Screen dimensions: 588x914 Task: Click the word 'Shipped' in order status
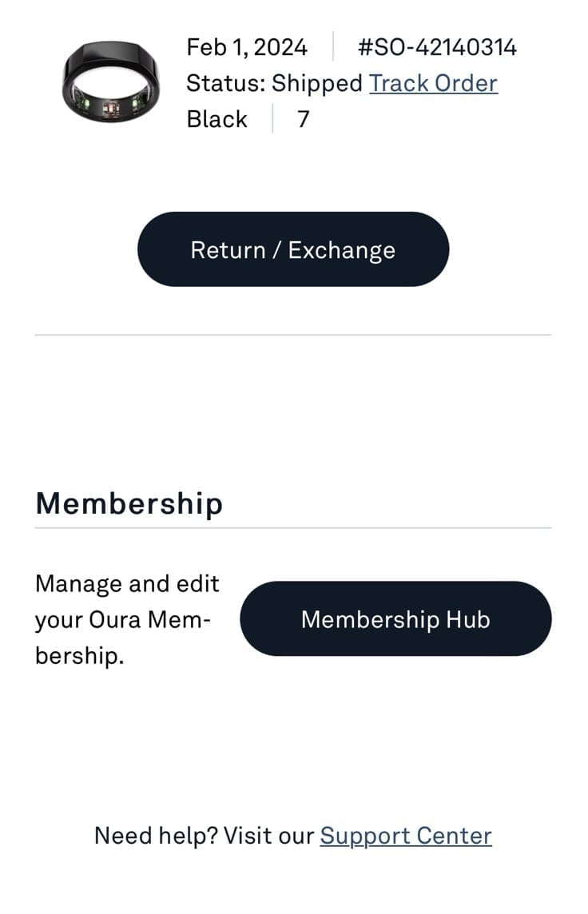coord(317,84)
